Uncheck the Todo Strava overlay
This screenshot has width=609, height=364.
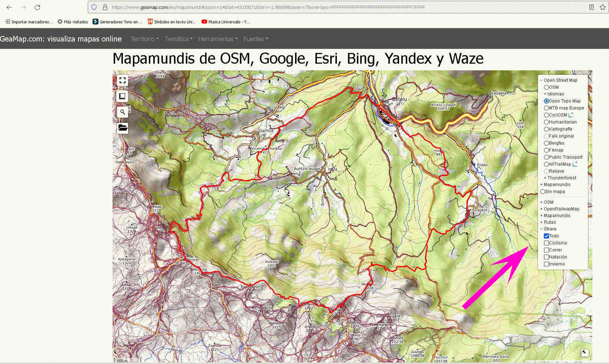[546, 236]
